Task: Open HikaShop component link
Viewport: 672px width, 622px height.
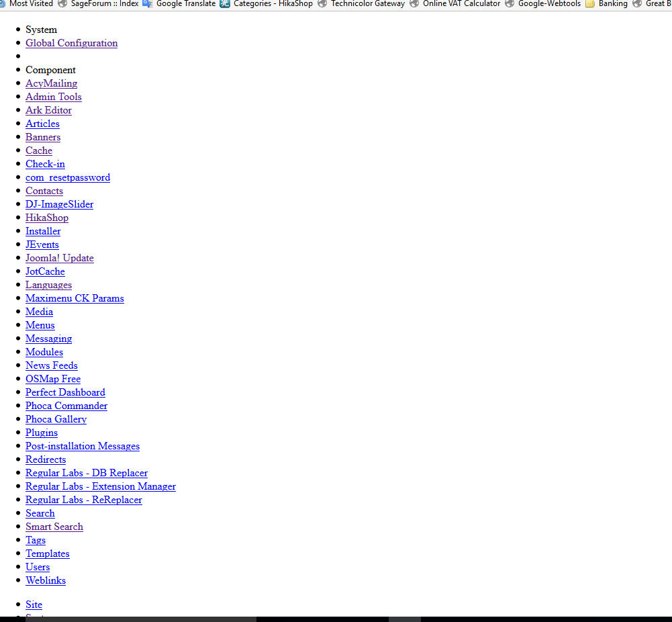Action: (x=47, y=218)
